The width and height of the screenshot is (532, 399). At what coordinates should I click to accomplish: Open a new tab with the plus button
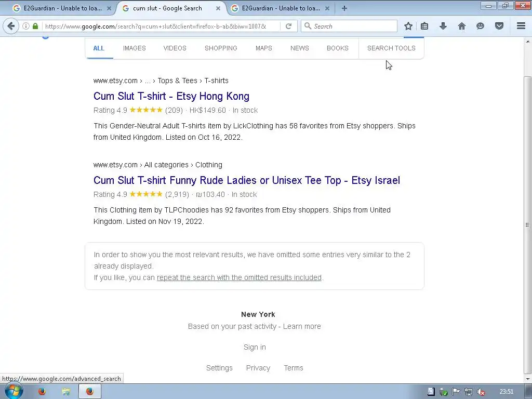tap(344, 8)
